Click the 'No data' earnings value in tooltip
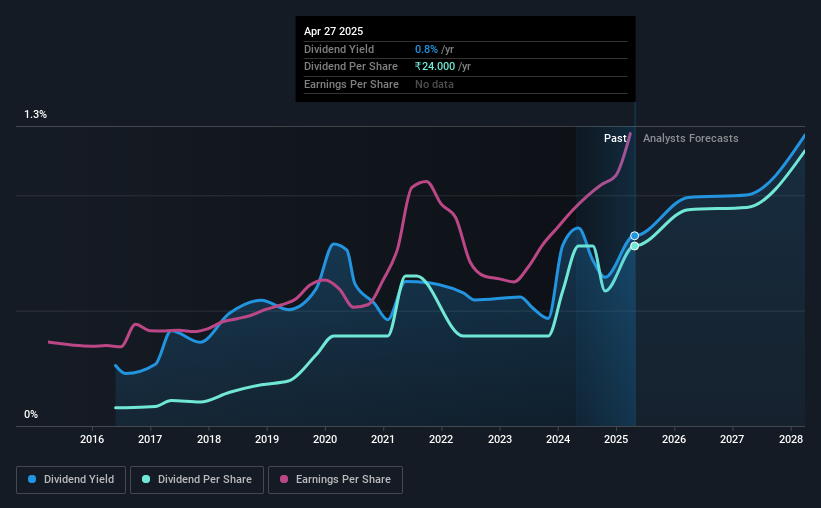The image size is (821, 508). pyautogui.click(x=435, y=84)
